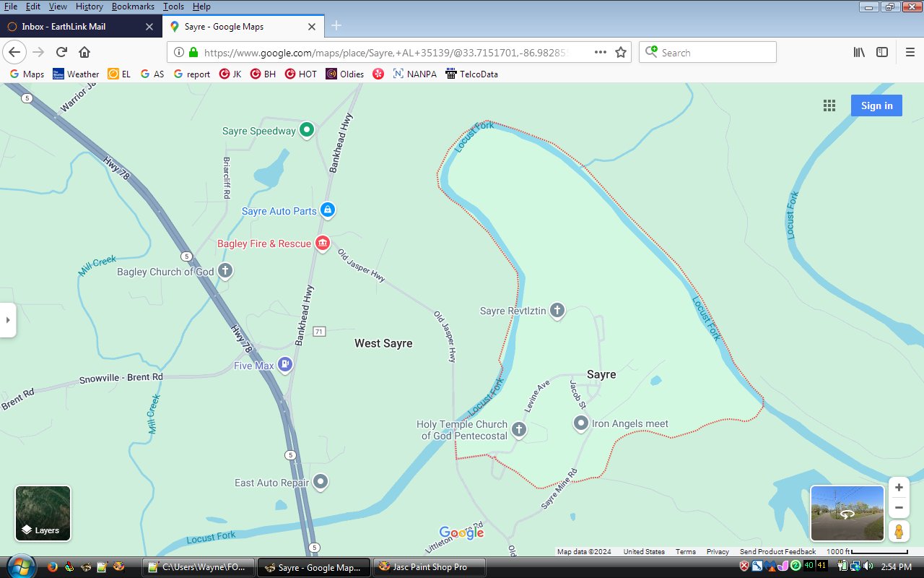The height and width of the screenshot is (578, 924).
Task: Open the Firefox Library button
Action: coord(859,52)
